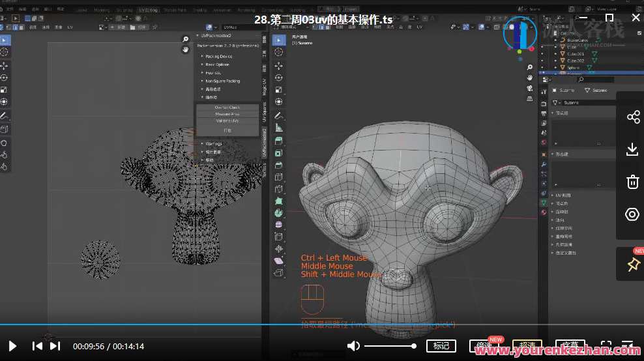The height and width of the screenshot is (361, 644).
Task: Delete the video using trash icon
Action: pos(632,182)
